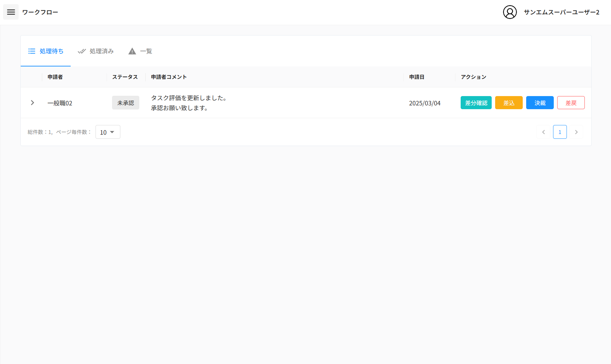The height and width of the screenshot is (364, 611).
Task: Click the 申請日 column header
Action: (417, 77)
